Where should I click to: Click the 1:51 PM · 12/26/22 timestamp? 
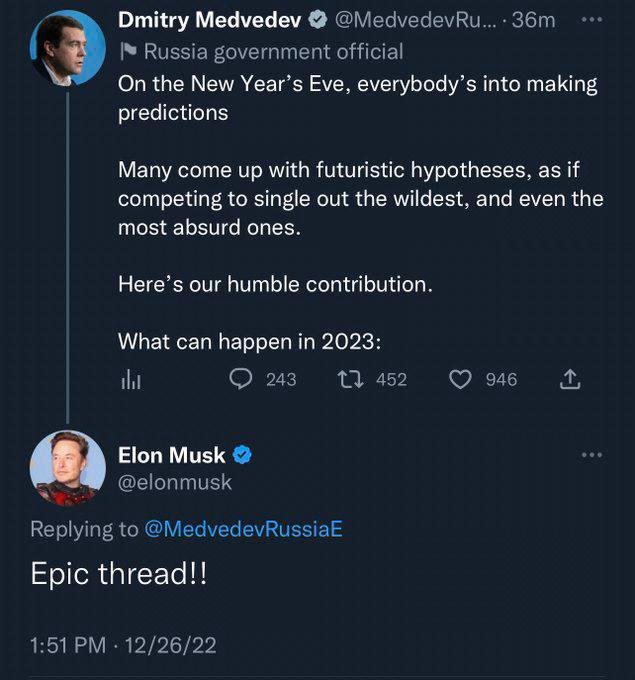pyautogui.click(x=123, y=645)
